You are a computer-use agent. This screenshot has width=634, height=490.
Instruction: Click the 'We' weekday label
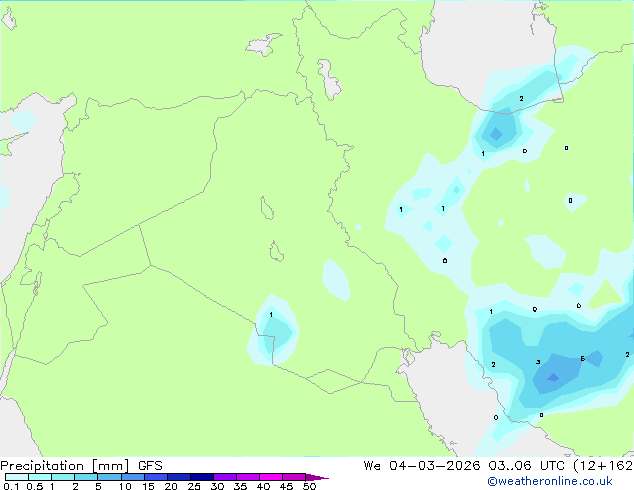372,466
